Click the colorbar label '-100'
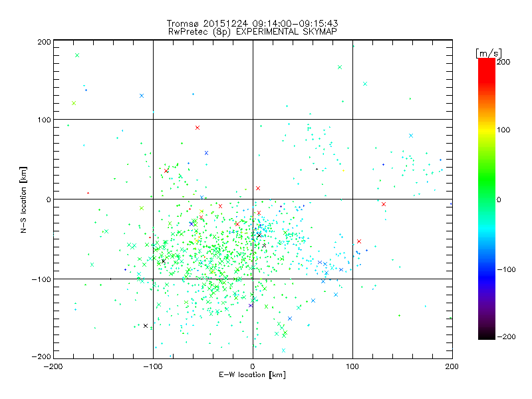Image resolution: width=532 pixels, height=399 pixels. [506, 270]
